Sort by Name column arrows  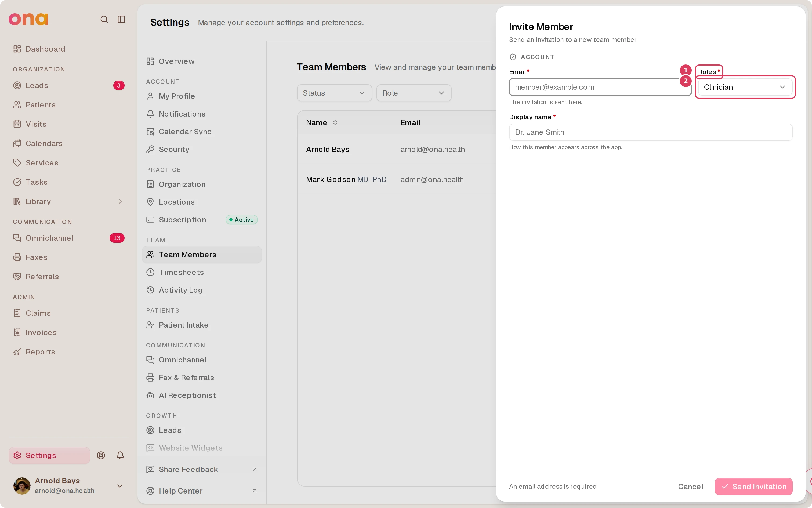(x=335, y=122)
